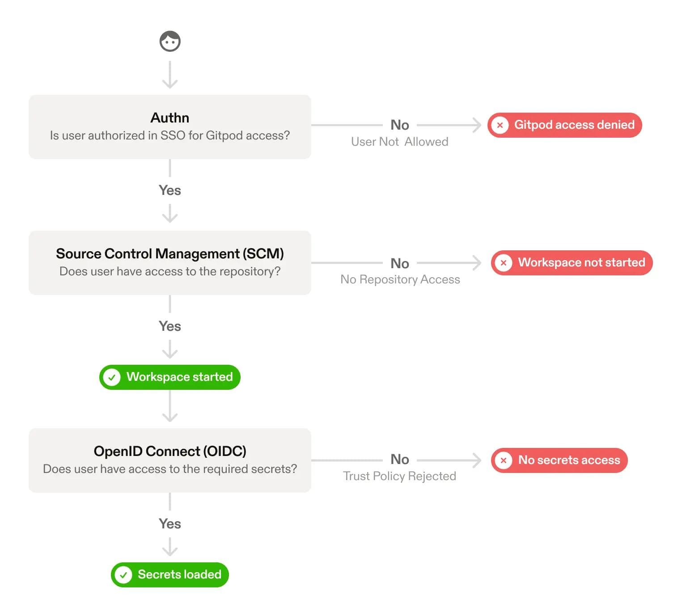
Task: Click the down arrow below the user icon
Action: (170, 76)
